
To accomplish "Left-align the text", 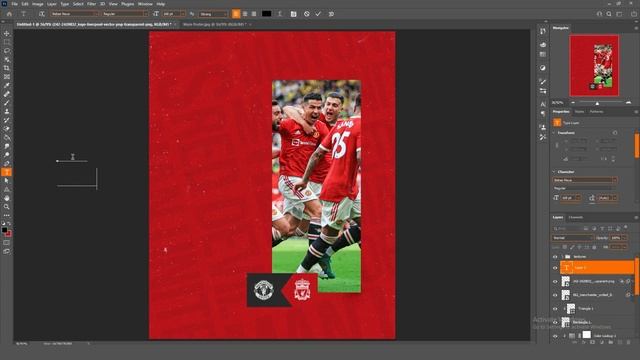I will [x=236, y=14].
